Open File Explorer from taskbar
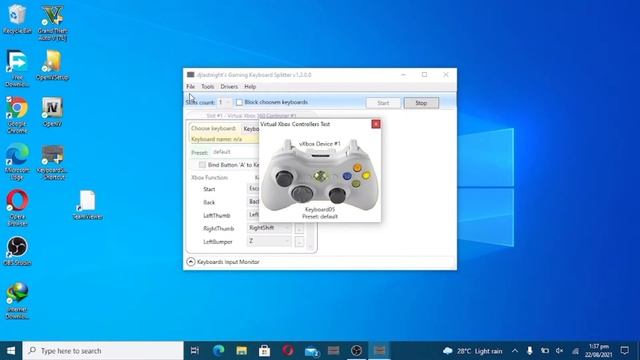The height and width of the screenshot is (360, 640). pyautogui.click(x=242, y=351)
